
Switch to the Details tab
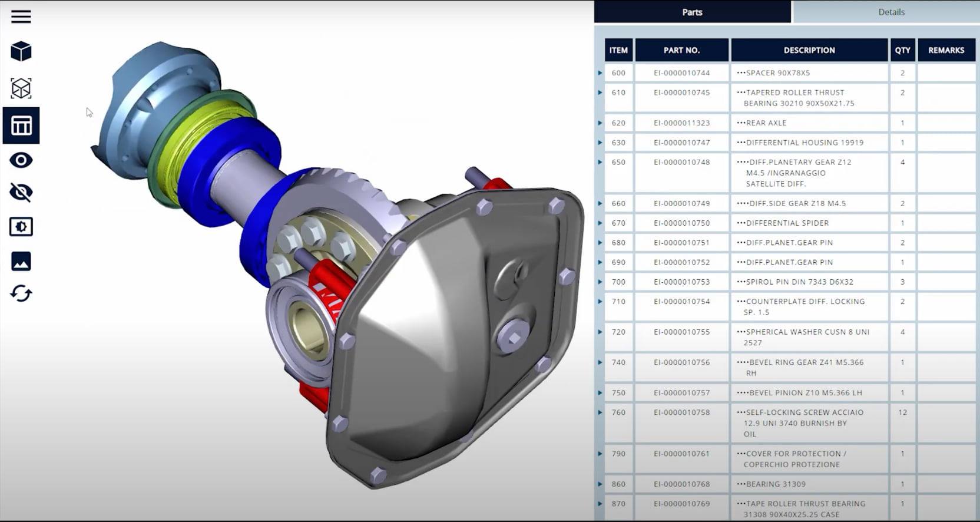tap(891, 12)
